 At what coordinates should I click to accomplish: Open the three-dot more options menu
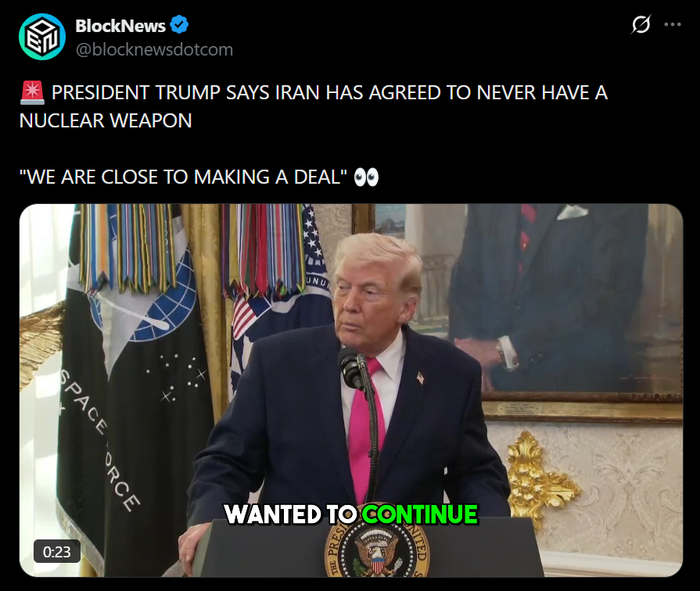[x=673, y=24]
